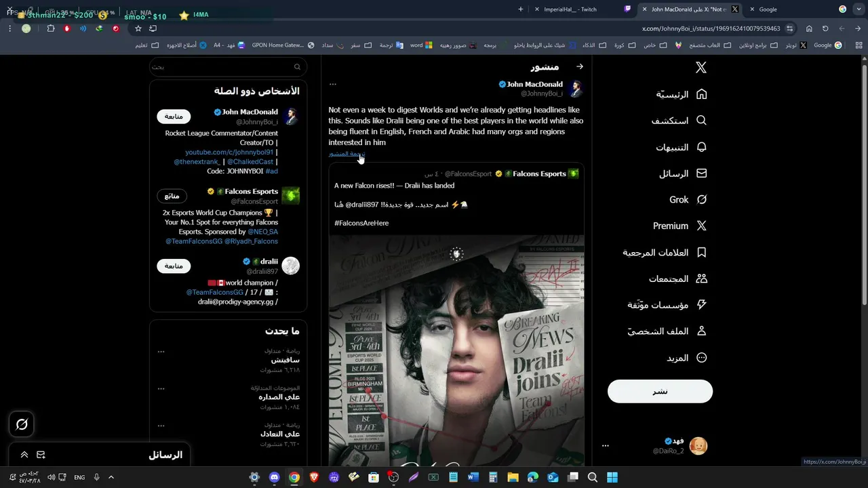Open استكشف explore page
868x488 pixels.
(679, 121)
